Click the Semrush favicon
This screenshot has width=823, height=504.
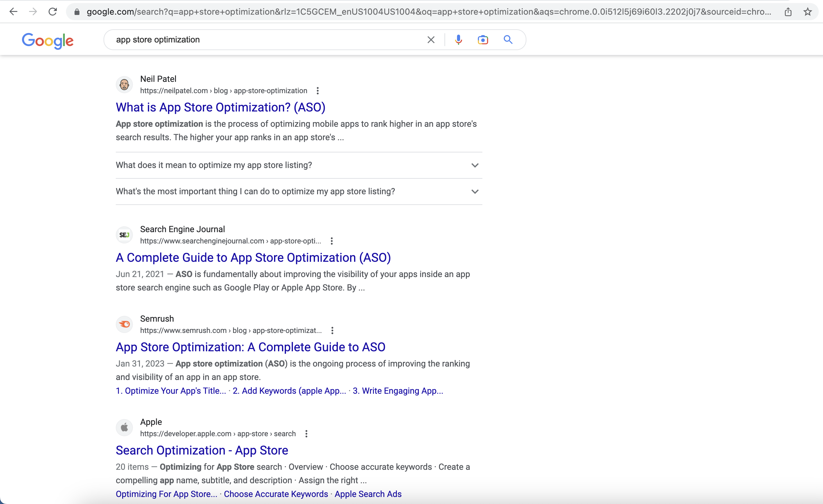tap(124, 324)
